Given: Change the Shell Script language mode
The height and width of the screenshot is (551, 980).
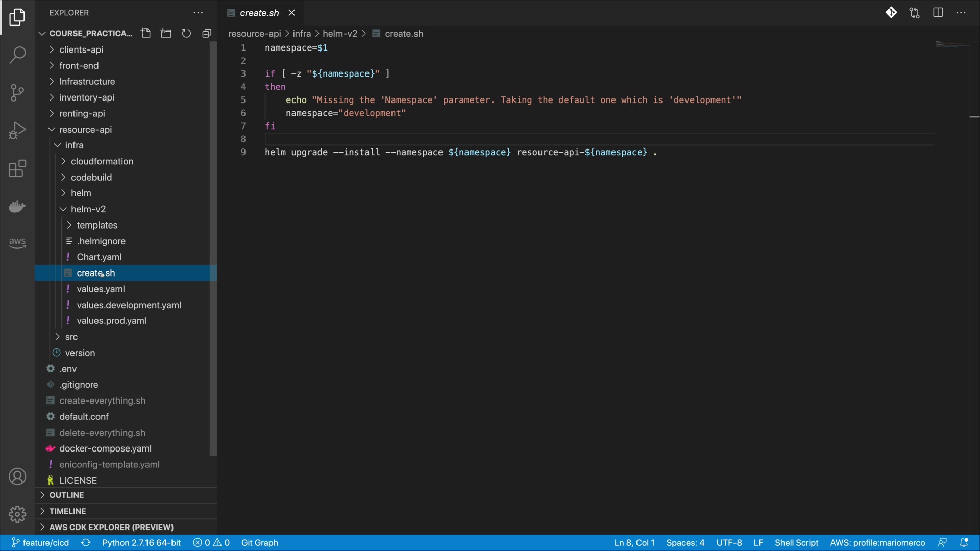Looking at the screenshot, I should (x=796, y=543).
